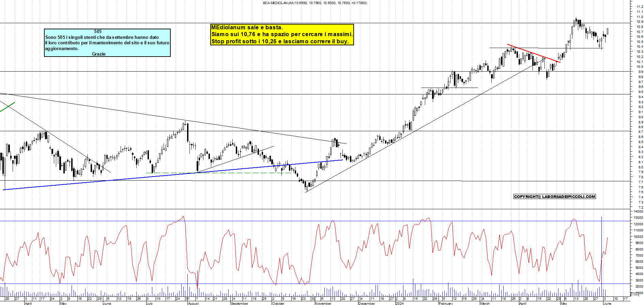Screen dimensions: 644x305
Task: Click the 9.5 price axis label
Action: pos(641,92)
